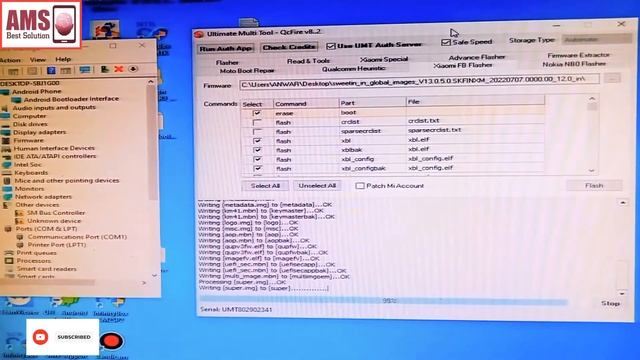Click the SM Bus Controller warning icon
The width and height of the screenshot is (640, 360).
point(19,213)
